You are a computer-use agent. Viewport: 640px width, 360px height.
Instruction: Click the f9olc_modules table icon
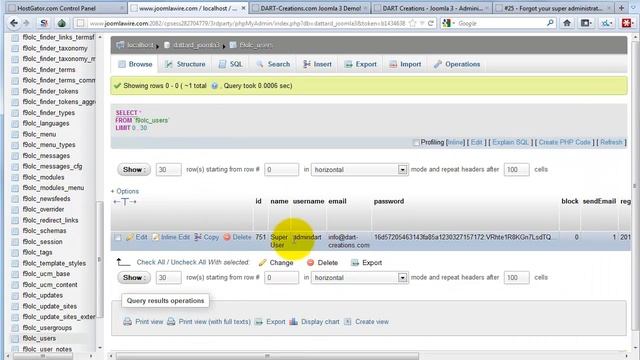coord(15,177)
